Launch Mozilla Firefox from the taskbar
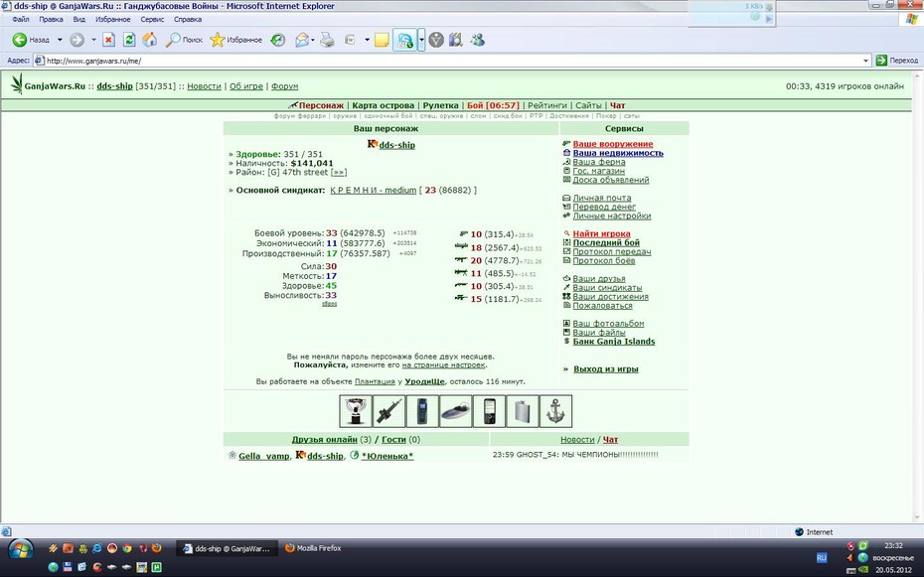 click(x=314, y=548)
